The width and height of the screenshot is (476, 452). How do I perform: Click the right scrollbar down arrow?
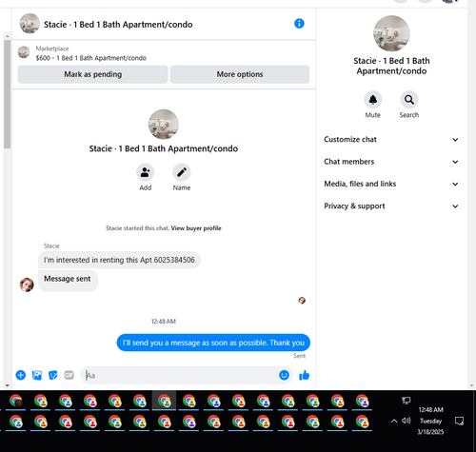(x=471, y=386)
